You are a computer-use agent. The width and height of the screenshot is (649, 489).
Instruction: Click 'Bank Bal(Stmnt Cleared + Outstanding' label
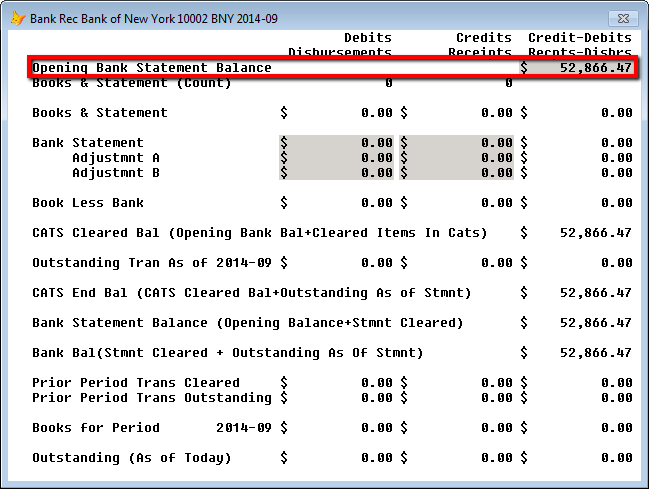(228, 353)
